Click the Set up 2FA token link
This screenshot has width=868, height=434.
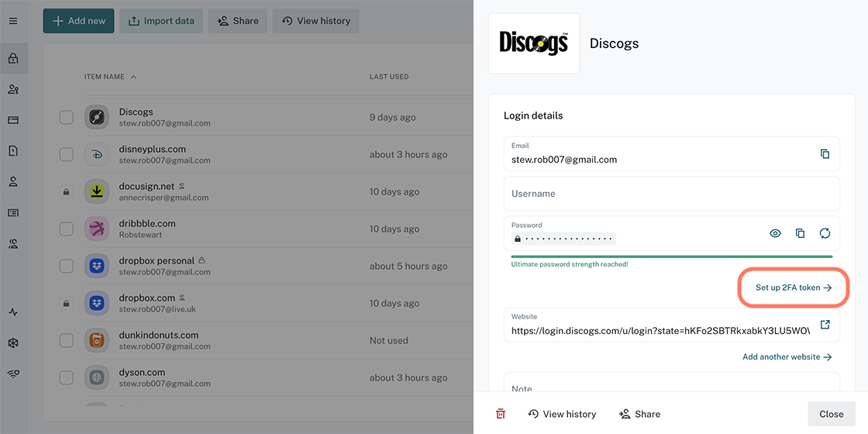(x=794, y=288)
